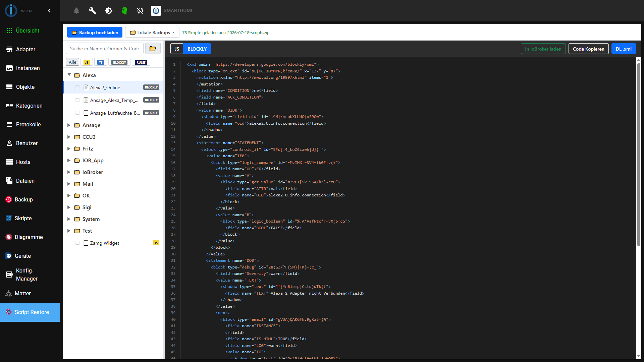
Task: Expand the System folder
Action: [x=69, y=219]
